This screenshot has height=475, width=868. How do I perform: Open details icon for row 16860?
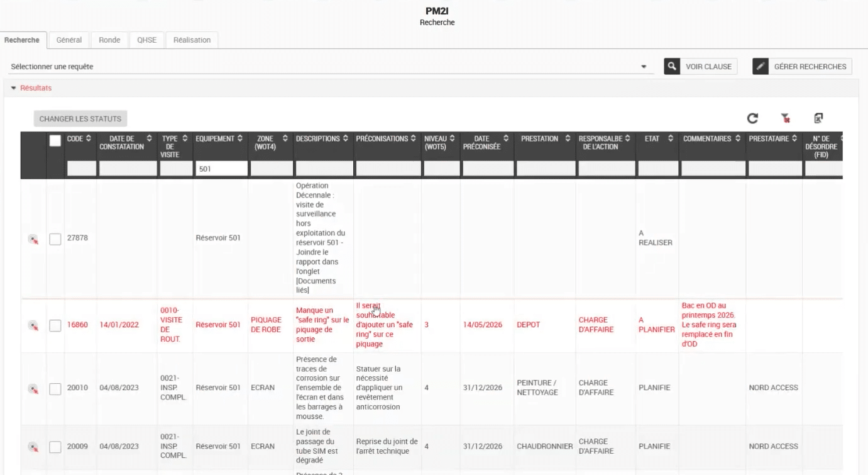click(33, 325)
